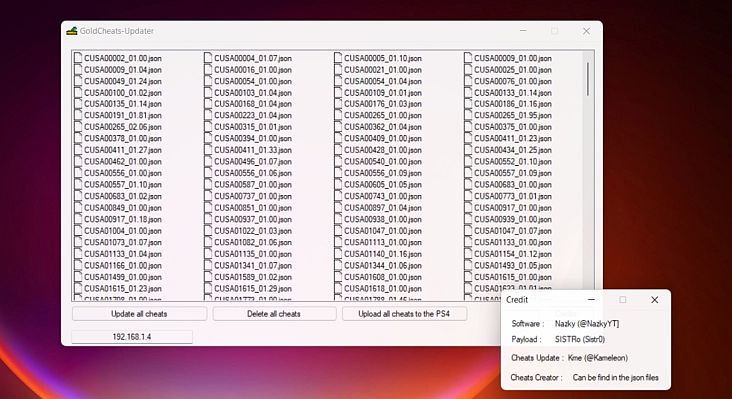Click the Update all cheats button
This screenshot has height=399, width=732.
139,314
